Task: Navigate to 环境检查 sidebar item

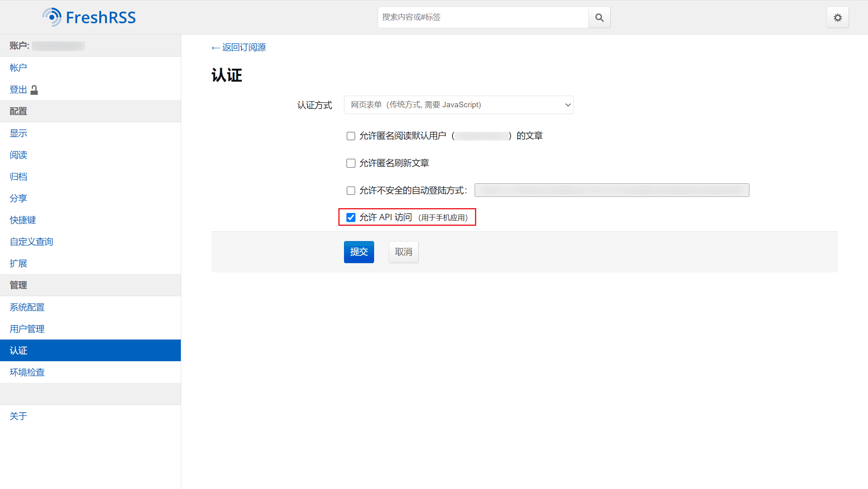Action: (x=28, y=372)
